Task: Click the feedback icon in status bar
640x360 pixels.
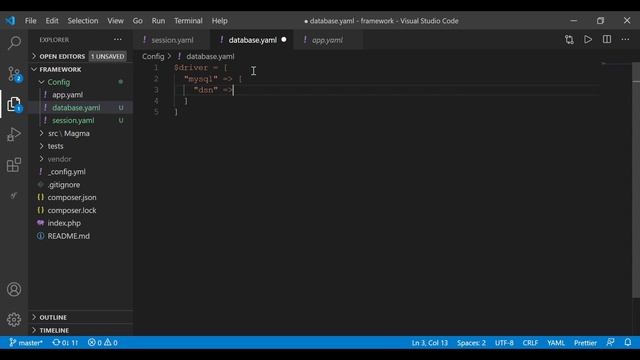Action: click(611, 342)
